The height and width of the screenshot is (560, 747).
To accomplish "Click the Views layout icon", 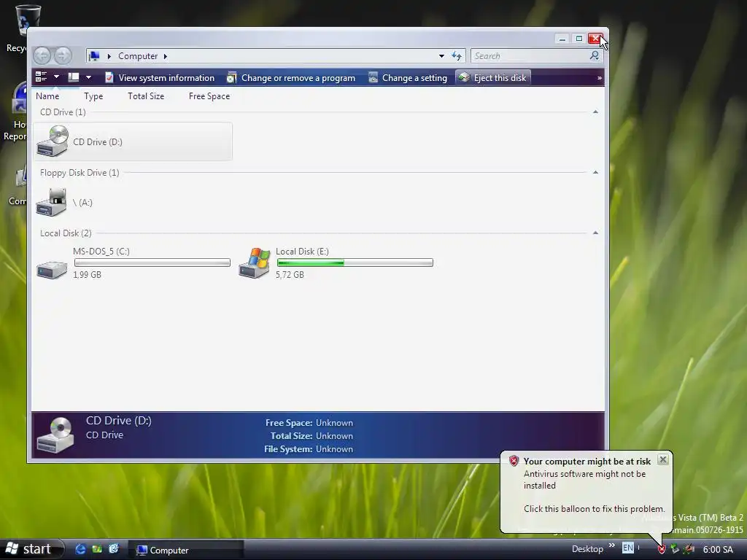I will pos(74,77).
